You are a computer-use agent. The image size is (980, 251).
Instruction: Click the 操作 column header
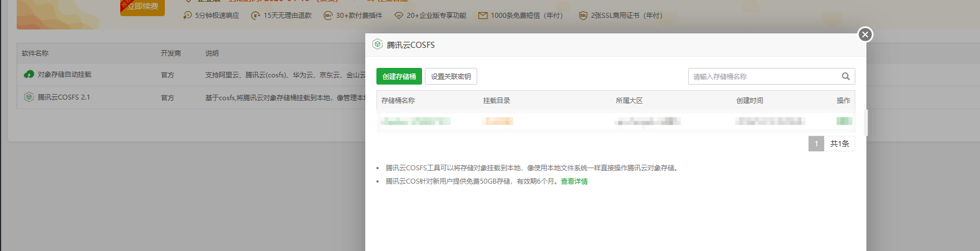tap(844, 101)
